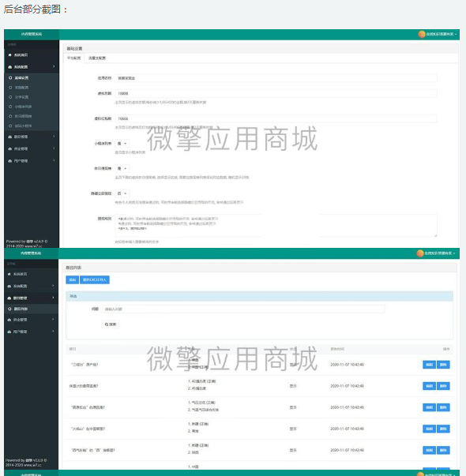
Task: Click 删除 for the "火焰山" question row
Action: (x=443, y=429)
